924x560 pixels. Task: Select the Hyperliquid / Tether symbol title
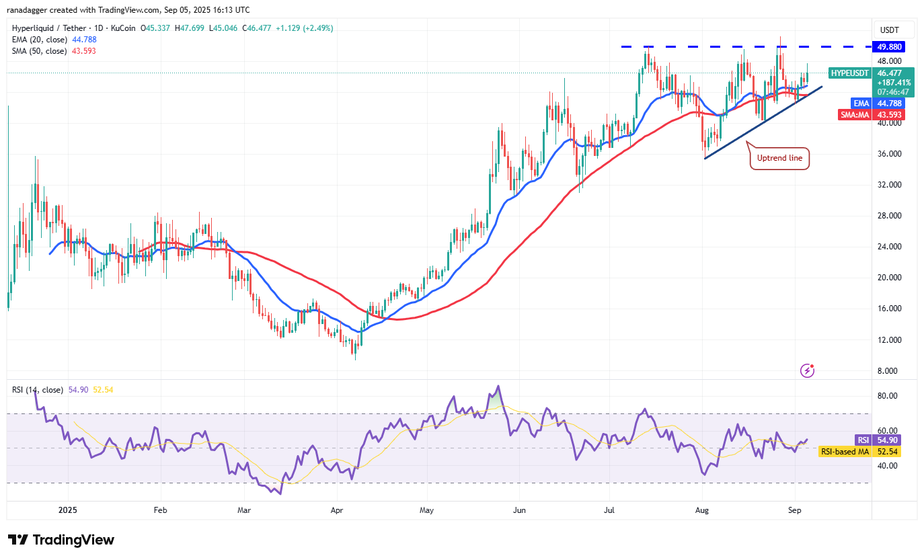pyautogui.click(x=48, y=28)
